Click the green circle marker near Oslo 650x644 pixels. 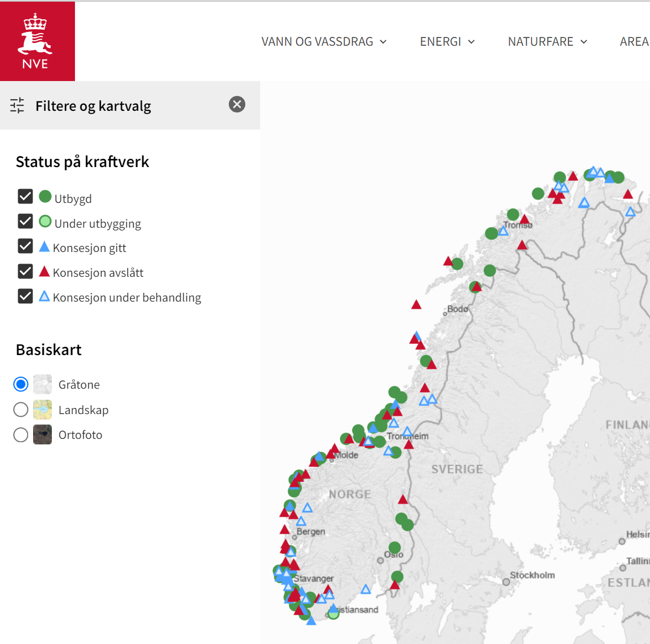(395, 548)
